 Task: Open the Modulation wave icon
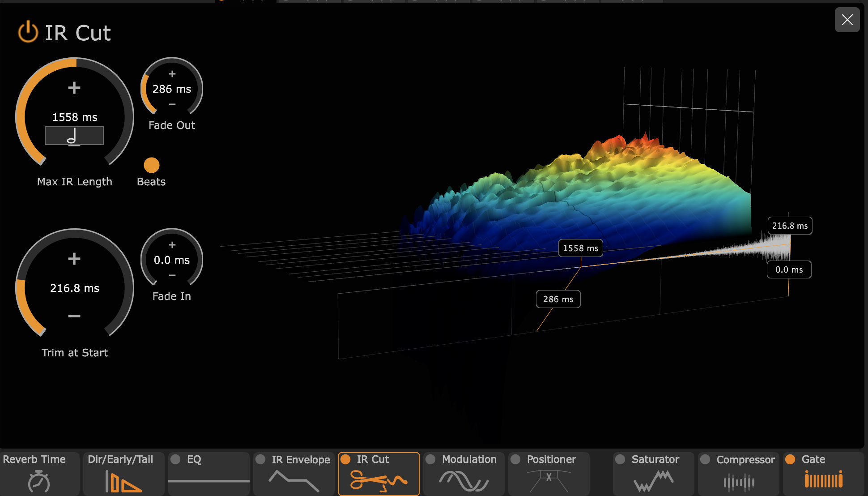coord(464,481)
